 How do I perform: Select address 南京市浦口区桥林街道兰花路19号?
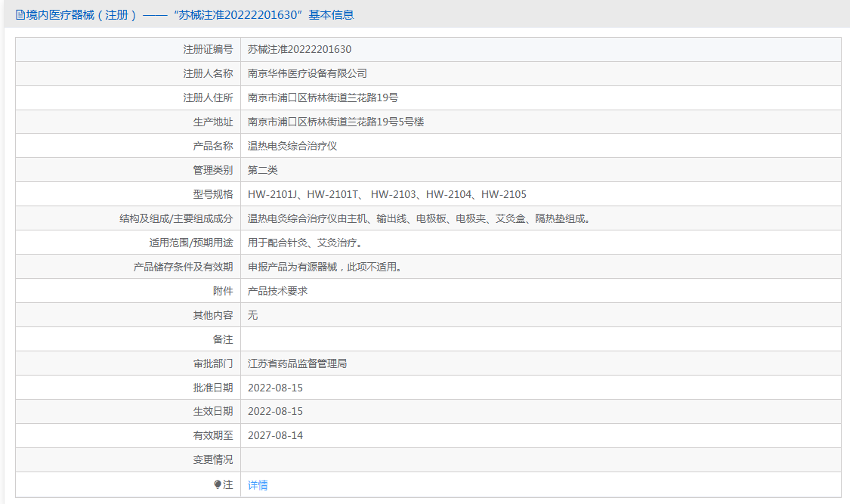(323, 97)
